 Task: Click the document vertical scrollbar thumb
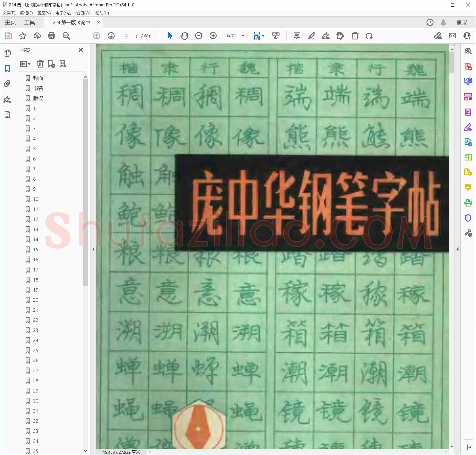[x=451, y=62]
